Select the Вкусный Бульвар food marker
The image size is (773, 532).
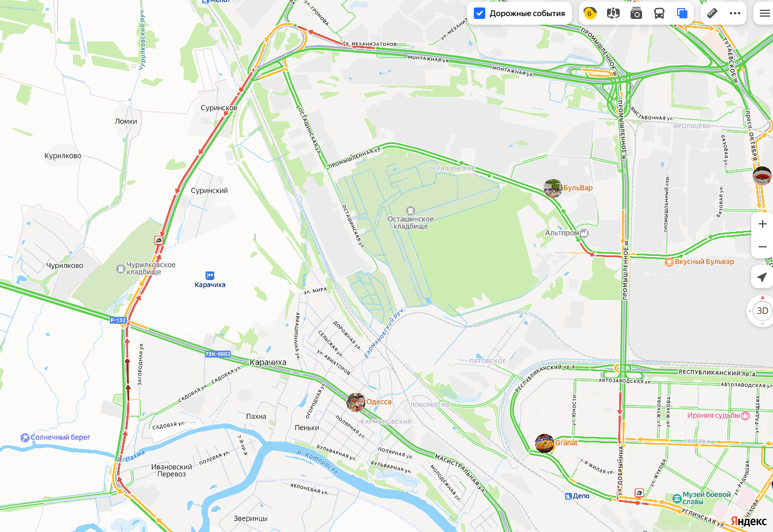[669, 262]
